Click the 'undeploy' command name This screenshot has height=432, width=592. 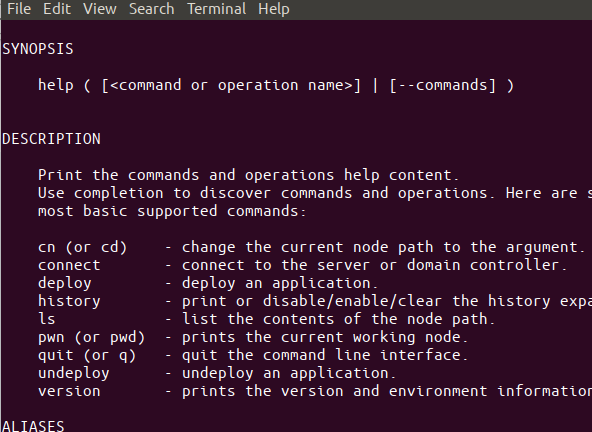[74, 373]
